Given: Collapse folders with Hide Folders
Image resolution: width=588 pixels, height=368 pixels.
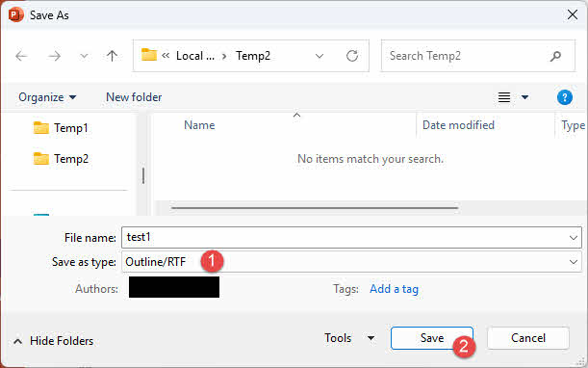Looking at the screenshot, I should (x=53, y=341).
